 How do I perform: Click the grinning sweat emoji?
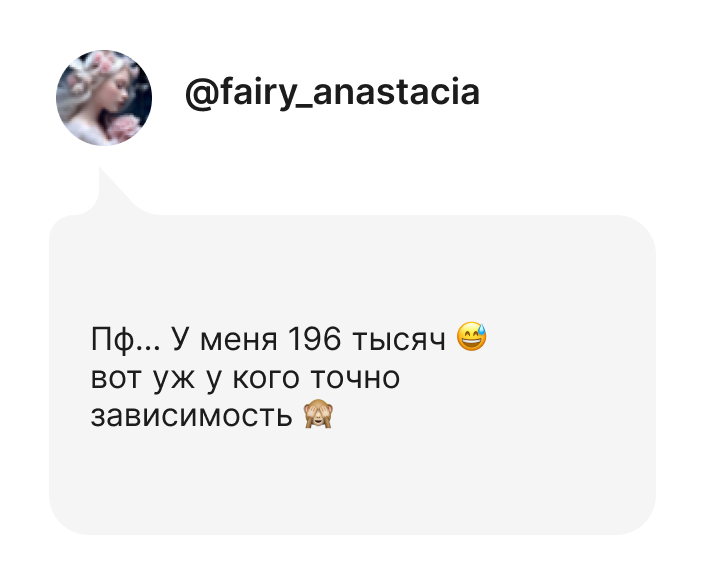[x=472, y=337]
